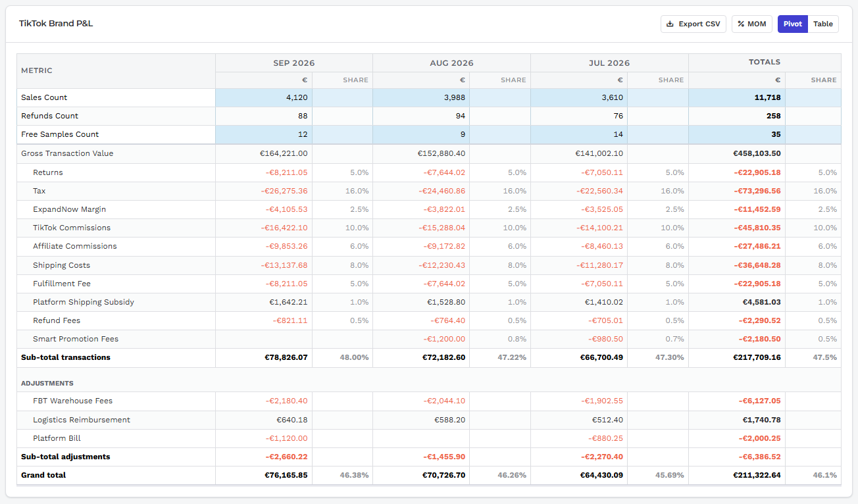The width and height of the screenshot is (858, 504).
Task: Click the download icon on Export CSV
Action: [670, 24]
